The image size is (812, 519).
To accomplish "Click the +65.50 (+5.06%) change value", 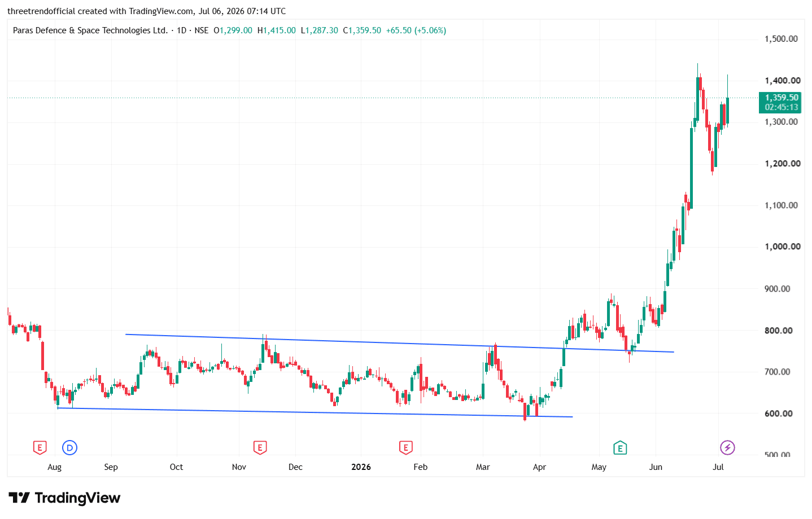I will (416, 30).
